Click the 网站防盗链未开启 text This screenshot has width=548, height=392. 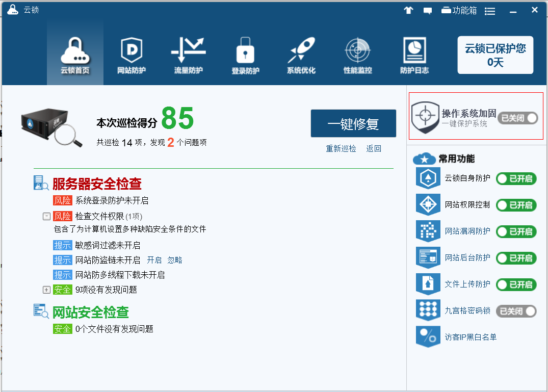[108, 260]
